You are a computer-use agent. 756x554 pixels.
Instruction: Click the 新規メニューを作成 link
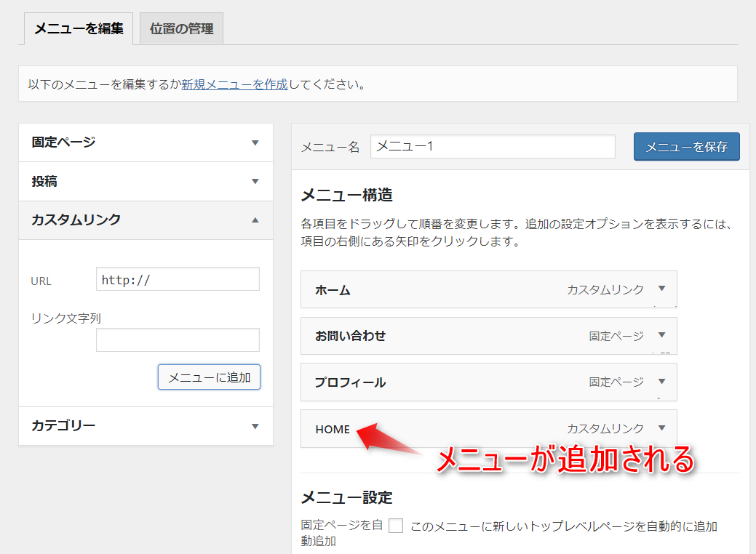(x=234, y=84)
